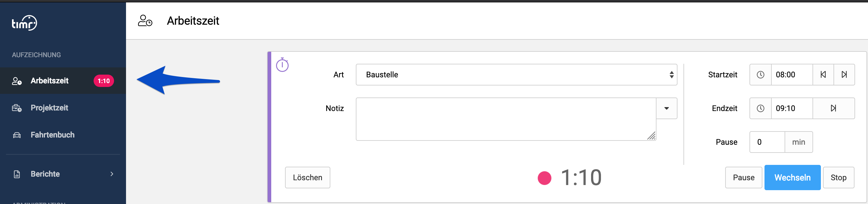Open the Notiz suggestions dropdown arrow
The height and width of the screenshot is (204, 868).
click(x=666, y=108)
